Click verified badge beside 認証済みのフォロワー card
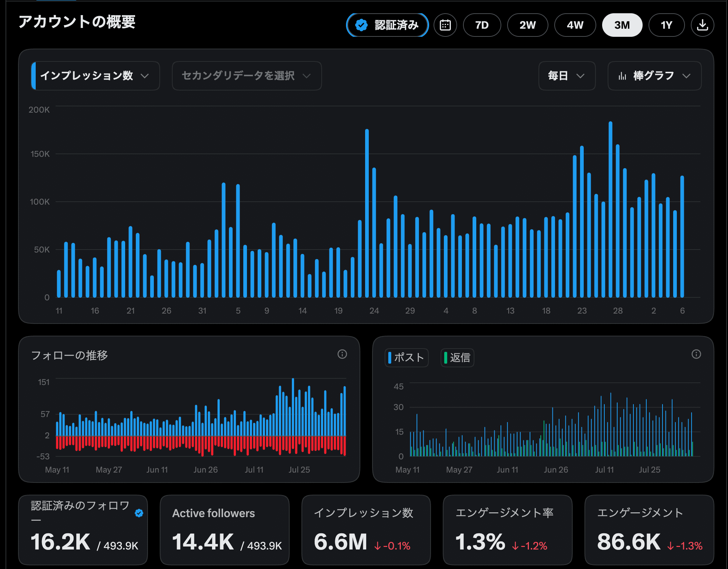Viewport: 728px width, 569px height. (x=139, y=513)
